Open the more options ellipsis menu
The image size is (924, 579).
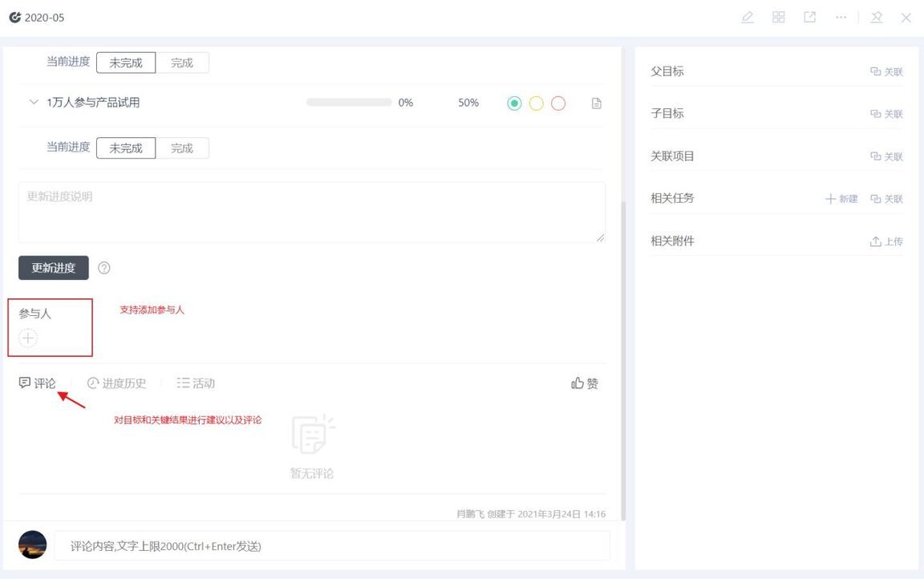(x=841, y=17)
